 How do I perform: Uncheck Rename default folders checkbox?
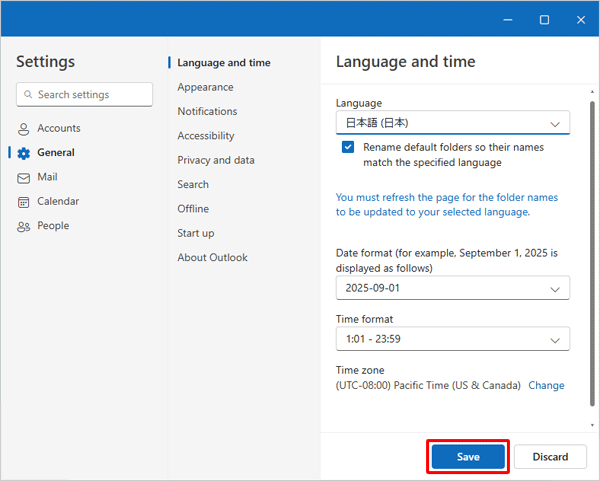point(348,147)
